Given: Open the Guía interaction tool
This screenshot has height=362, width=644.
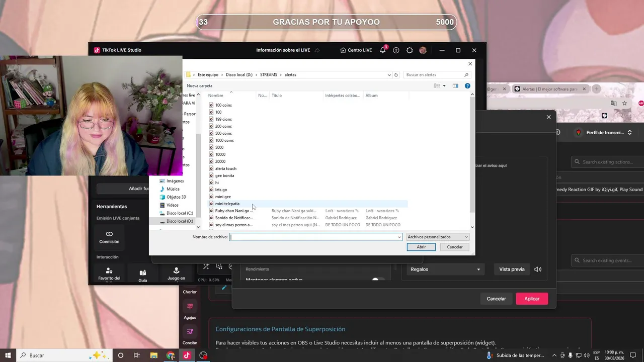Looking at the screenshot, I should click(x=143, y=275).
